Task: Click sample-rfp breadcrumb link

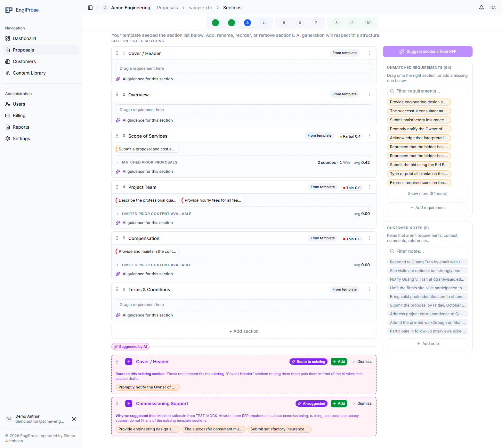Action: point(200,8)
